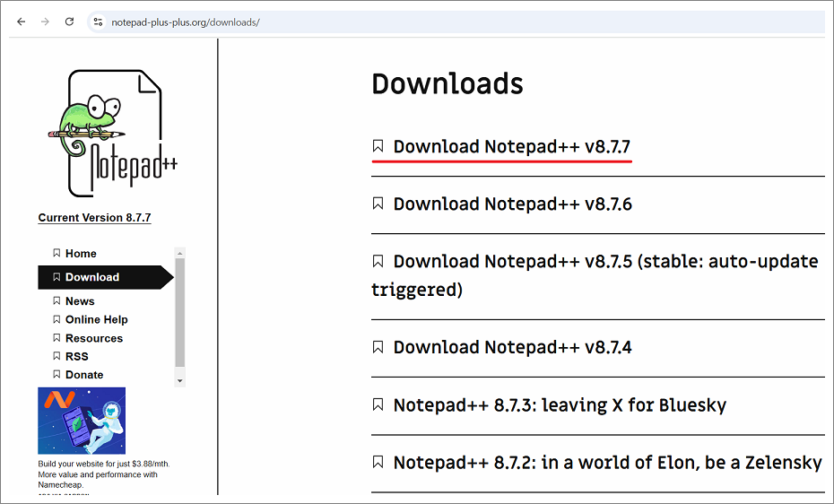Click bookmark icon beside RSS
The height and width of the screenshot is (504, 834).
point(56,356)
